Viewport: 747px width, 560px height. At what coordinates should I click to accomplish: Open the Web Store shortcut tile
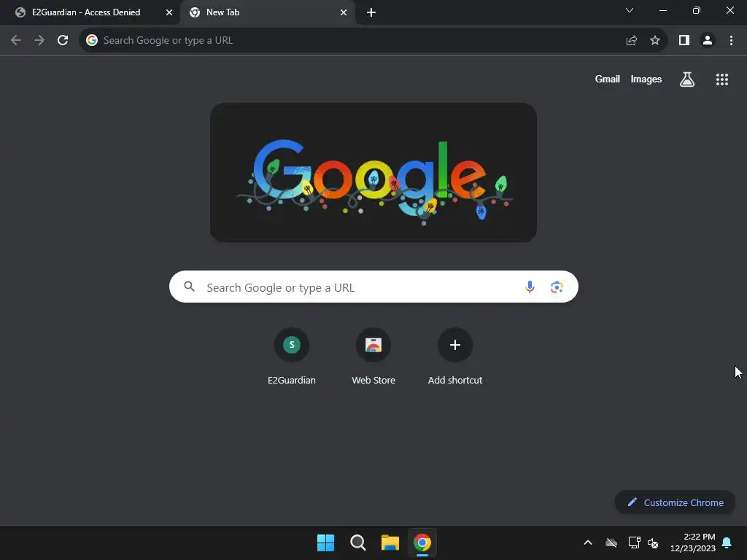(373, 356)
